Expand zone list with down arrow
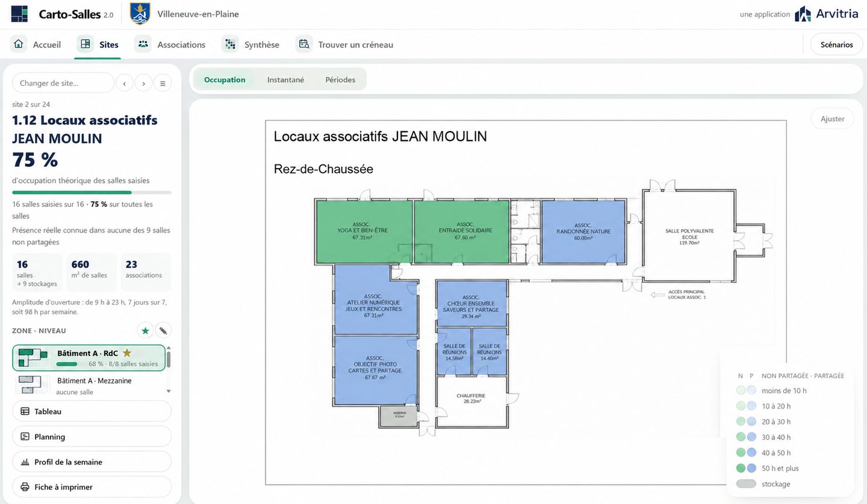 coord(169,391)
